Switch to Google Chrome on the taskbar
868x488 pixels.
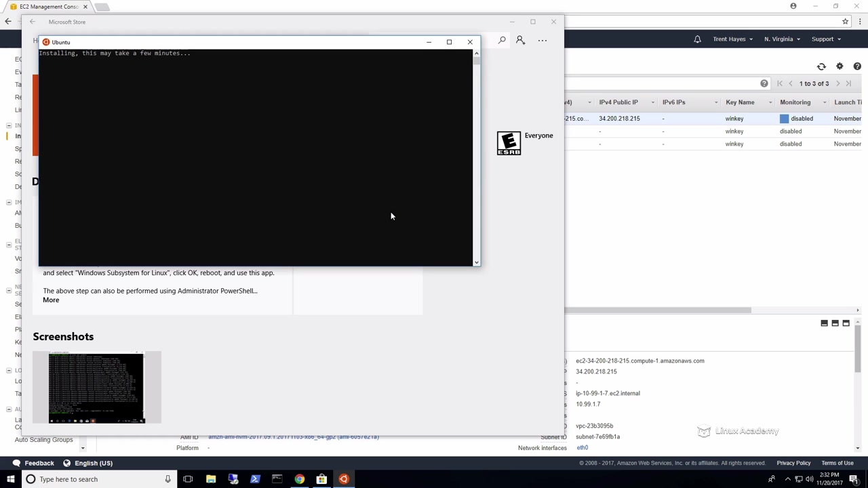point(299,479)
